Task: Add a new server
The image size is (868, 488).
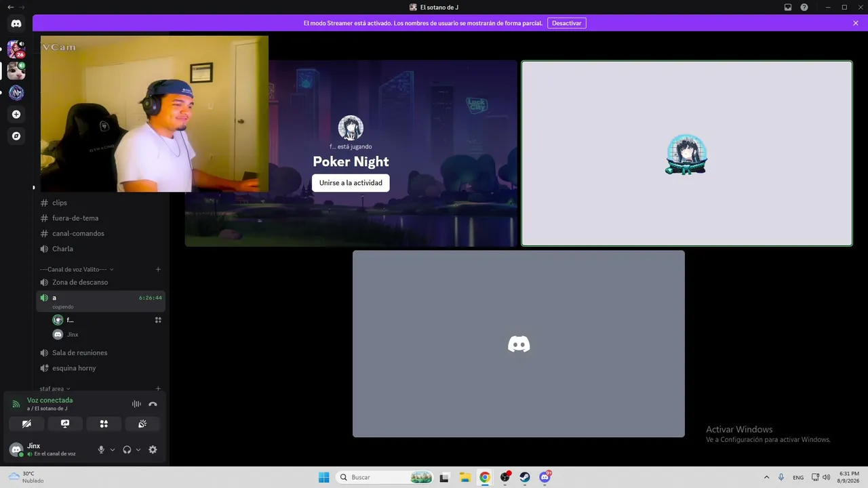Action: pyautogui.click(x=16, y=115)
